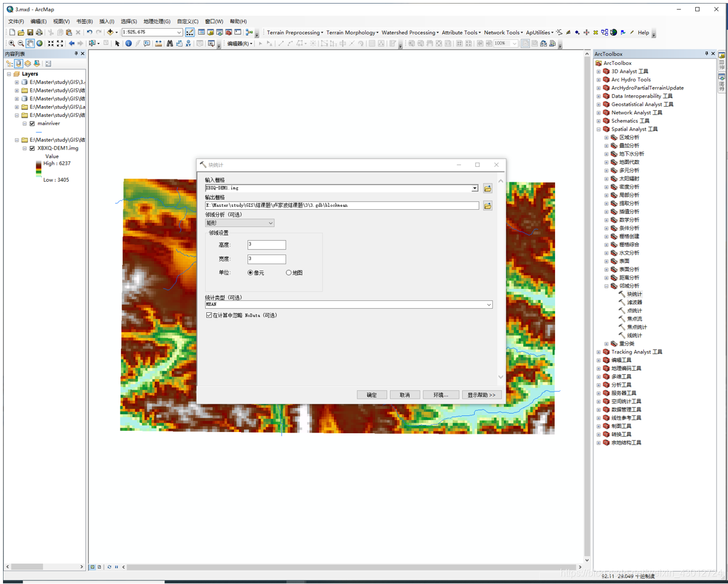This screenshot has width=728, height=584.
Task: Click the Print icon in Standard toolbar
Action: pyautogui.click(x=39, y=32)
